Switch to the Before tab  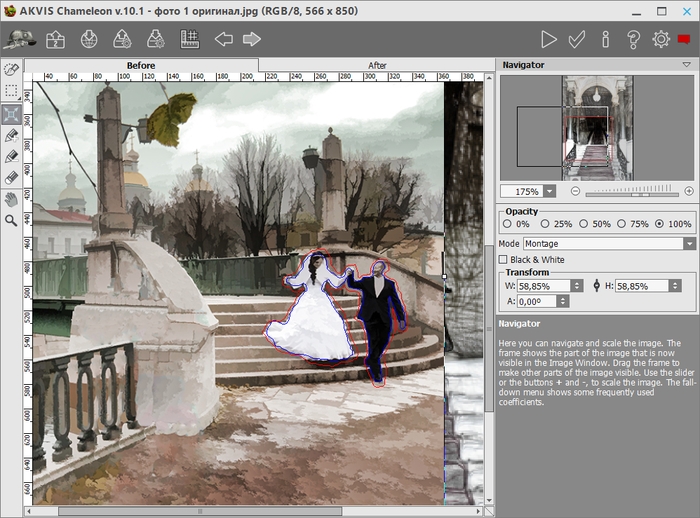point(141,65)
